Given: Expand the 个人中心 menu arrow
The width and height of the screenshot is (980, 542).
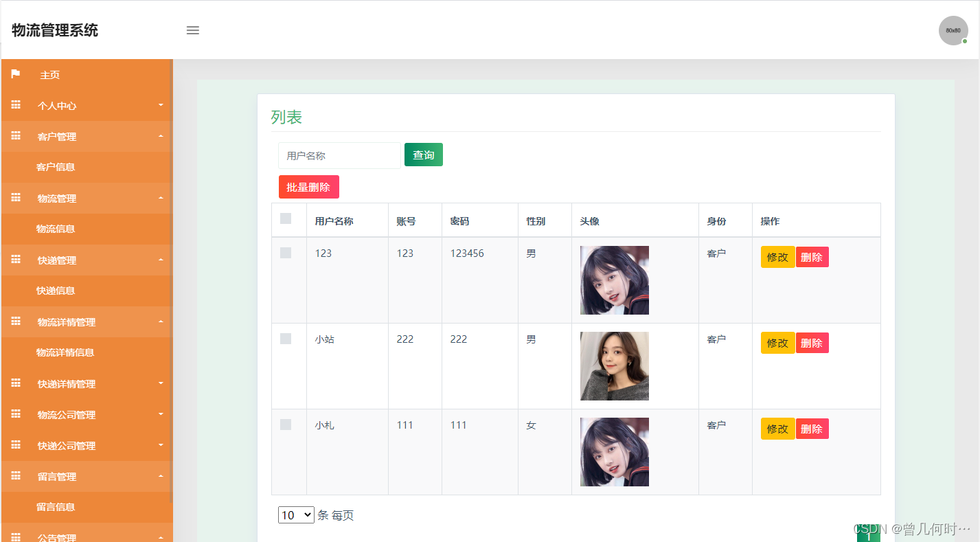Looking at the screenshot, I should pos(161,105).
